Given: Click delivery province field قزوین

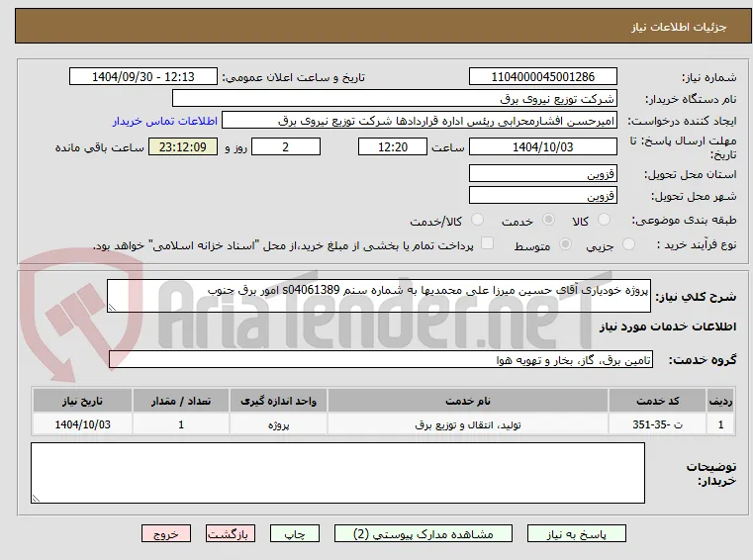Looking at the screenshot, I should pos(542,174).
